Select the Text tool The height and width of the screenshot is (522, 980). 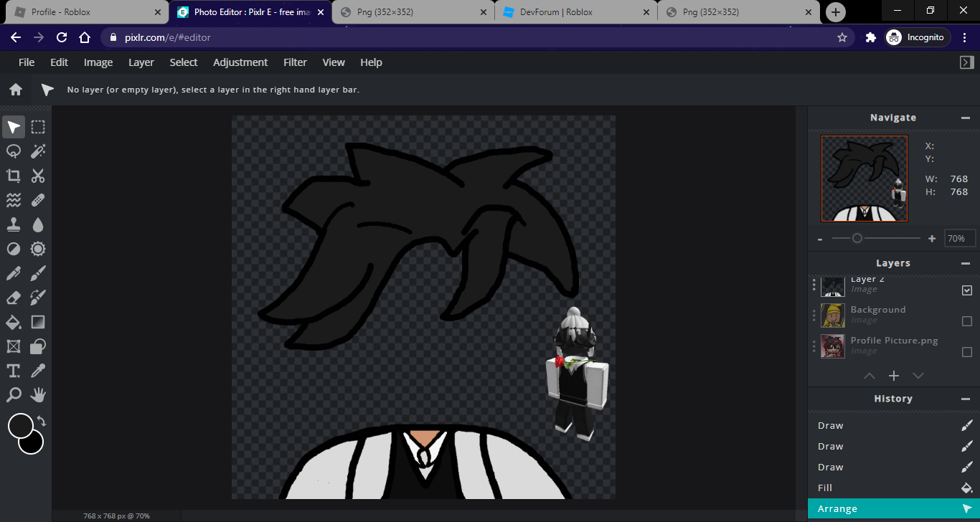pyautogui.click(x=14, y=371)
